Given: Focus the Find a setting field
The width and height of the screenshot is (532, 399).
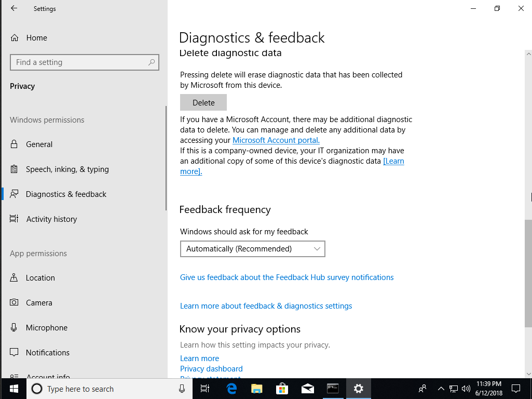Looking at the screenshot, I should click(85, 62).
